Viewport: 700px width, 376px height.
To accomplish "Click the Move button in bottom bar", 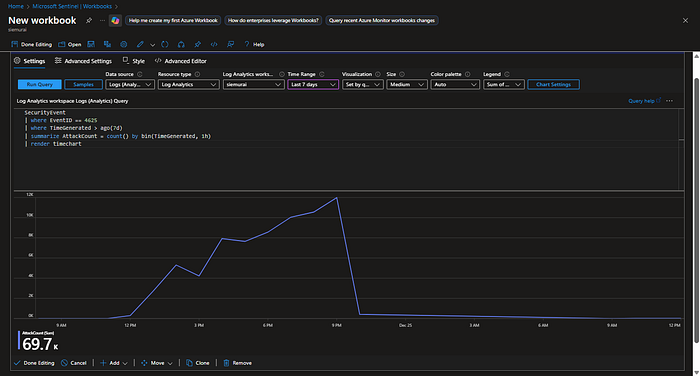I will coord(152,363).
